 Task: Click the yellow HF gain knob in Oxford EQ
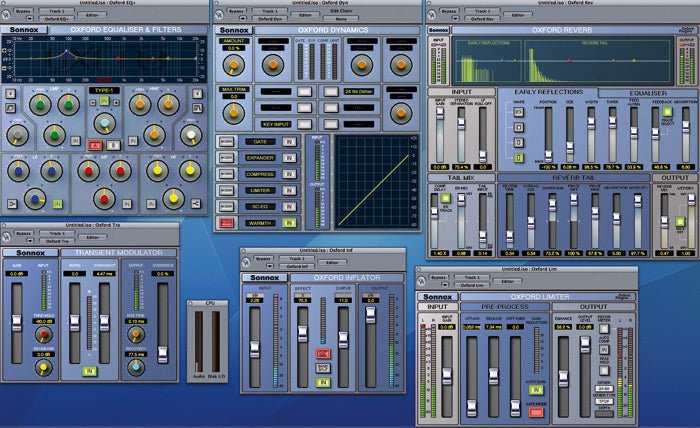174,198
